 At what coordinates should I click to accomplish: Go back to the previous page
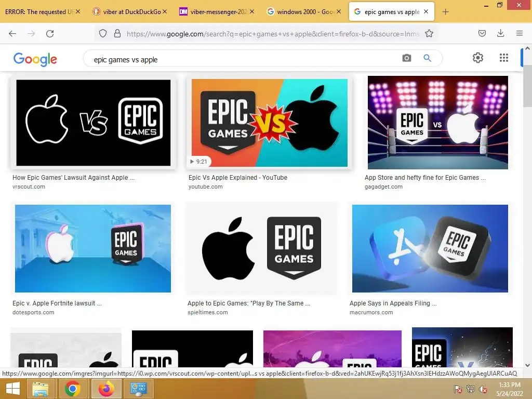12,34
